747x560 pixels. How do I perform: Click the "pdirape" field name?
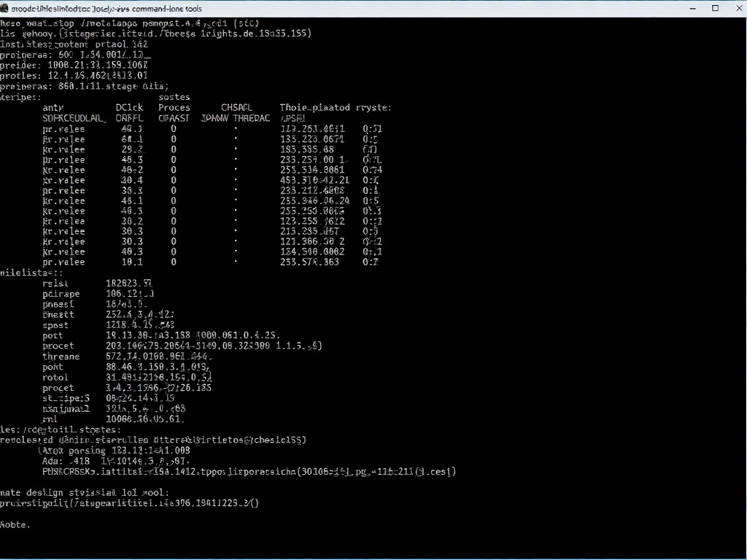61,295
